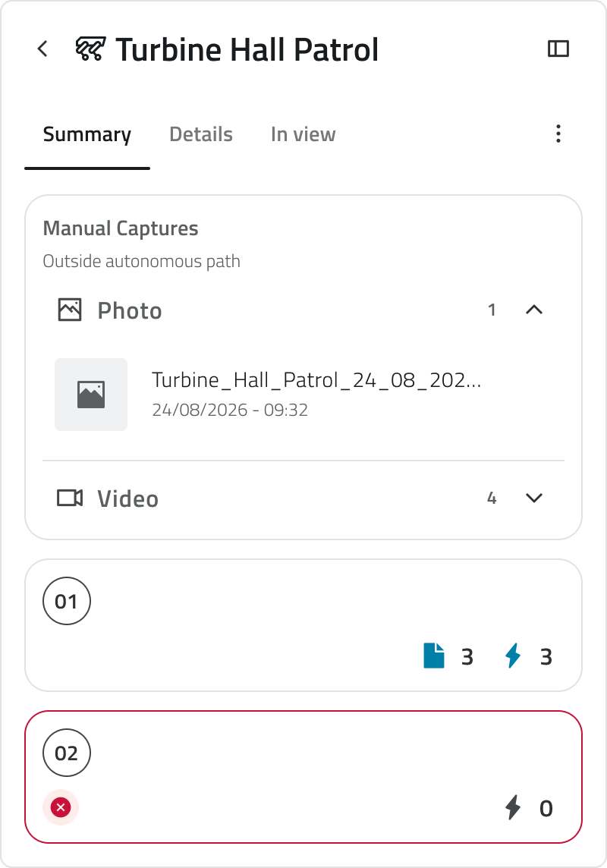
Task: Click the dark lightning bolt icon in waypoint 02
Action: [x=513, y=807]
